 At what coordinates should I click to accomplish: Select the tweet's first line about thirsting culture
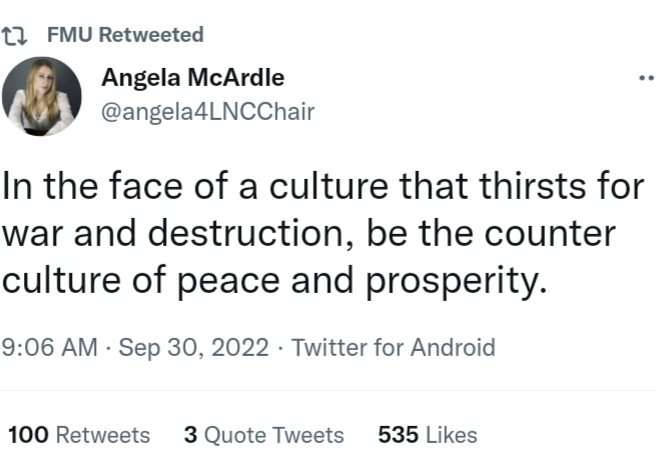[x=323, y=186]
